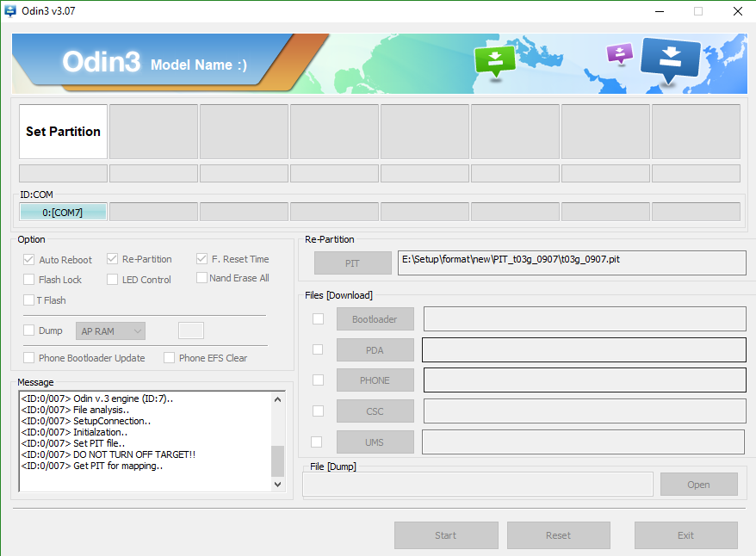Click 'SetupConnection..' log line
Image resolution: width=756 pixels, height=556 pixels.
pyautogui.click(x=86, y=421)
